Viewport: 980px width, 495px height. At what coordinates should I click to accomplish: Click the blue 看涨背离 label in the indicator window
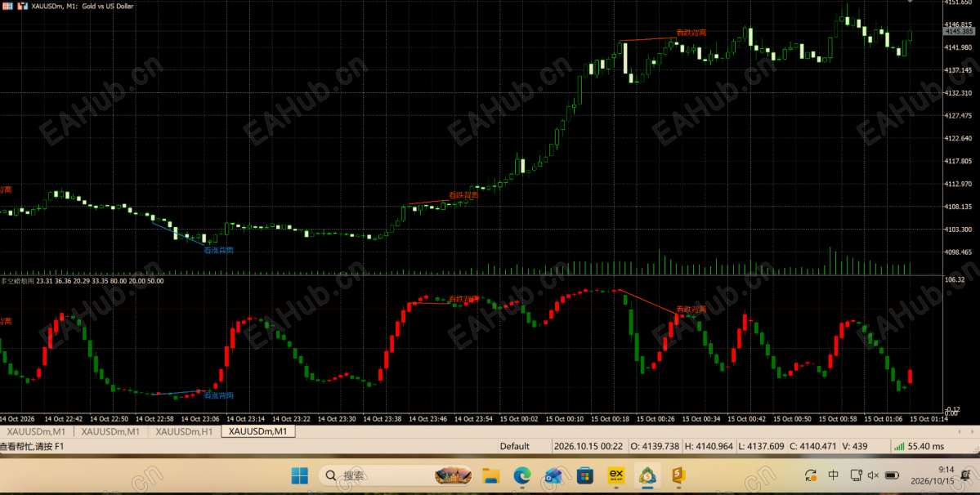219,395
